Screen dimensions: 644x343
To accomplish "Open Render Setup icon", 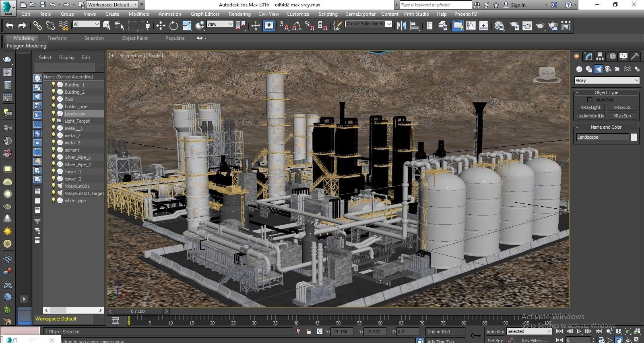I will click(514, 26).
